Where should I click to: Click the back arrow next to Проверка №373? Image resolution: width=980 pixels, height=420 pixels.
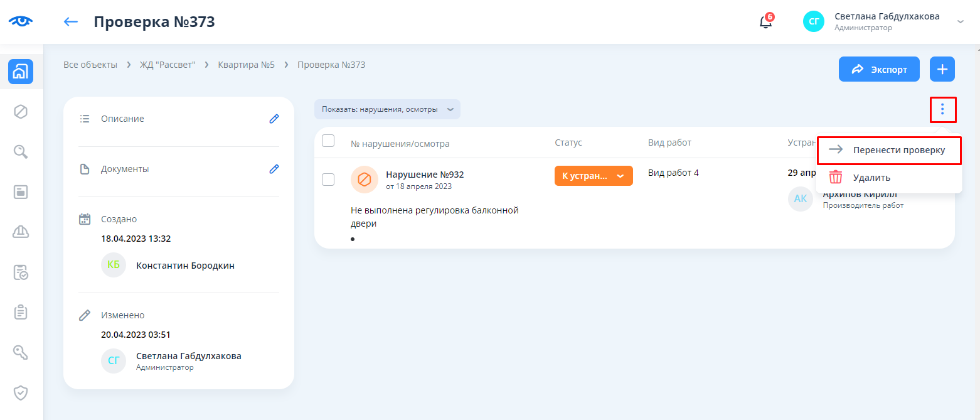pyautogui.click(x=71, y=22)
